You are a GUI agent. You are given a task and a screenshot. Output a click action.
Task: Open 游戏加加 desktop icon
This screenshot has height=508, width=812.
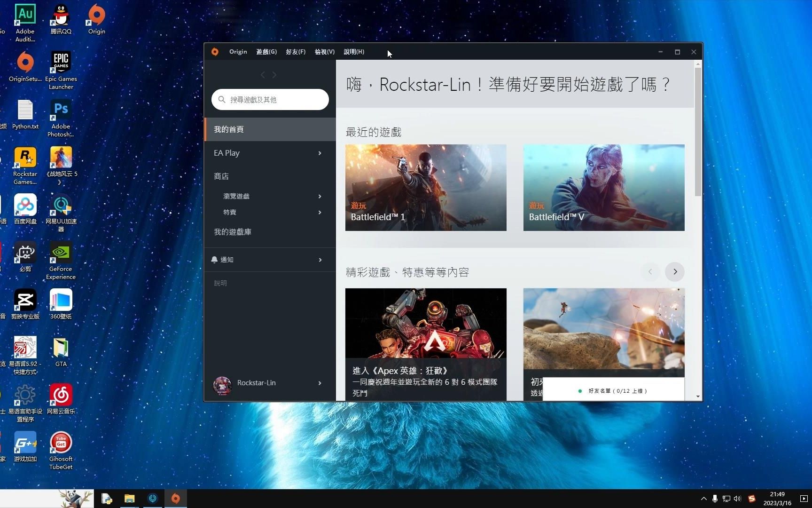(x=25, y=447)
